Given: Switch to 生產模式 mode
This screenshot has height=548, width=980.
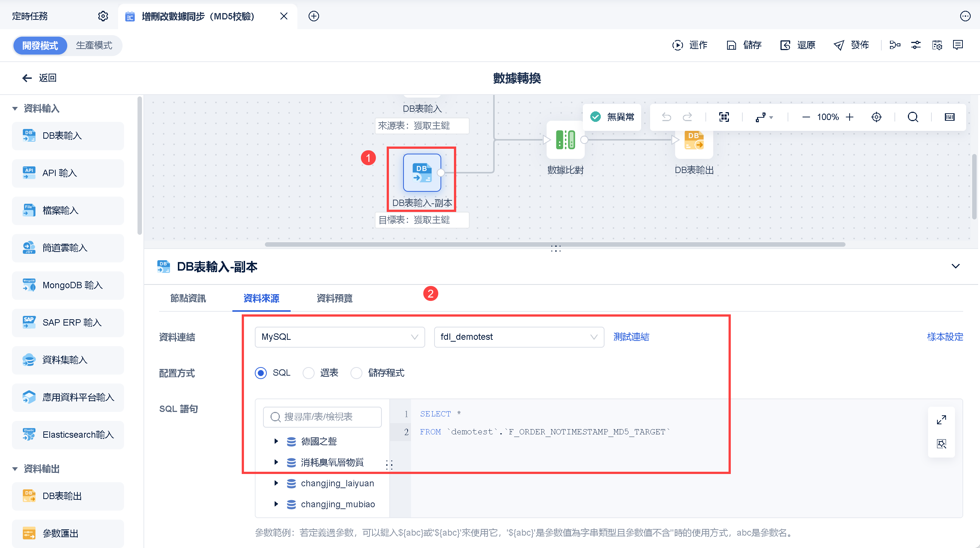Looking at the screenshot, I should [94, 45].
